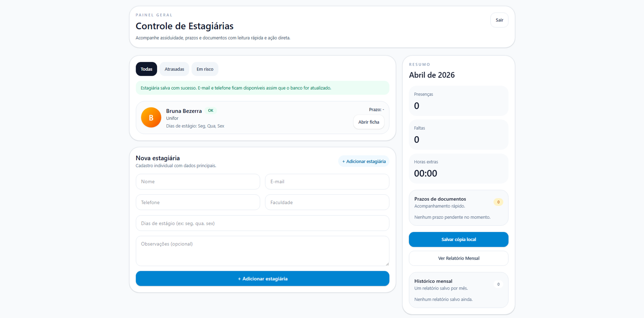
Task: Switch to the Atrasadas filter
Action: pos(174,69)
